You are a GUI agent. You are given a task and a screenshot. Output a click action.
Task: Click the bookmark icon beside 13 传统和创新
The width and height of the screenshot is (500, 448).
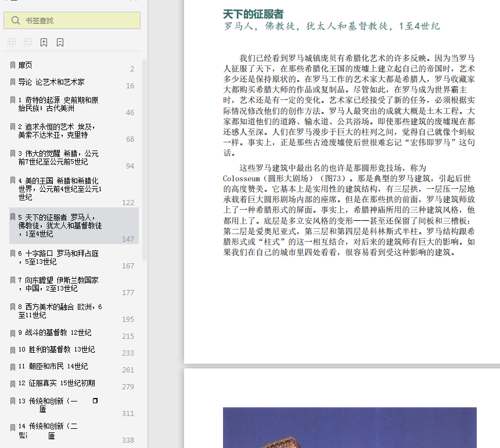(13, 401)
